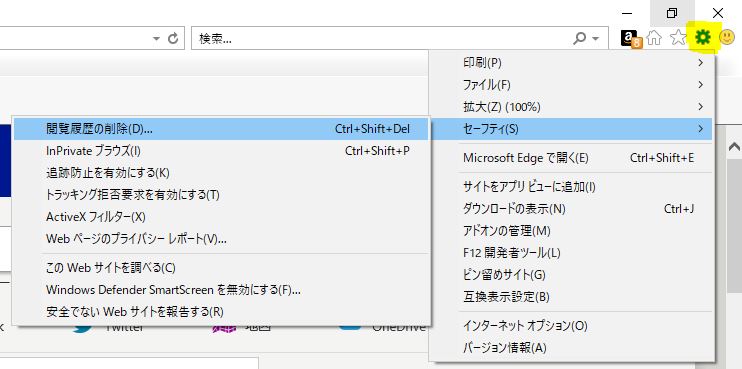Choose Microsoft Edge で開く(E)

(573, 158)
